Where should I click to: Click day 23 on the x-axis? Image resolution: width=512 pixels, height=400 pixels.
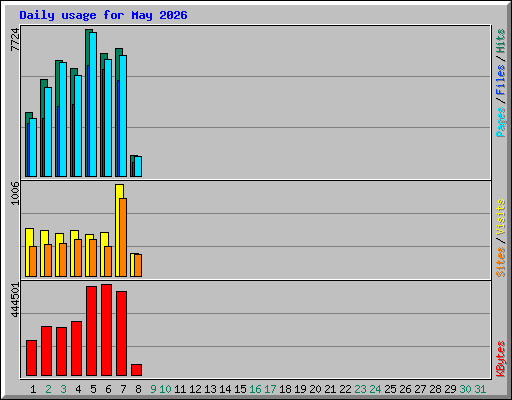coord(360,389)
